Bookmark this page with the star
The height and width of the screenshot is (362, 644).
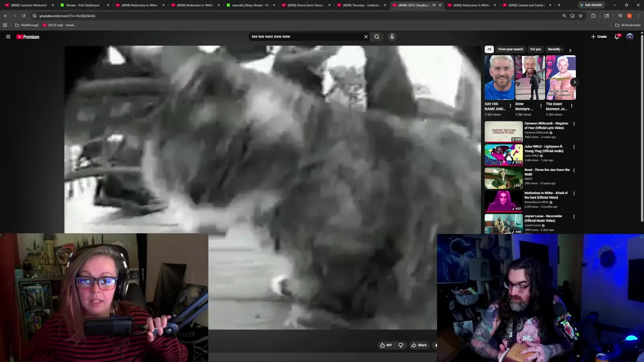click(581, 16)
